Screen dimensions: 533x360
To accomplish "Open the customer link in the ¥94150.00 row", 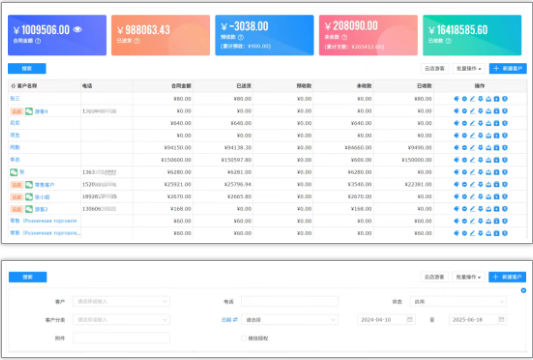I will tap(15, 147).
